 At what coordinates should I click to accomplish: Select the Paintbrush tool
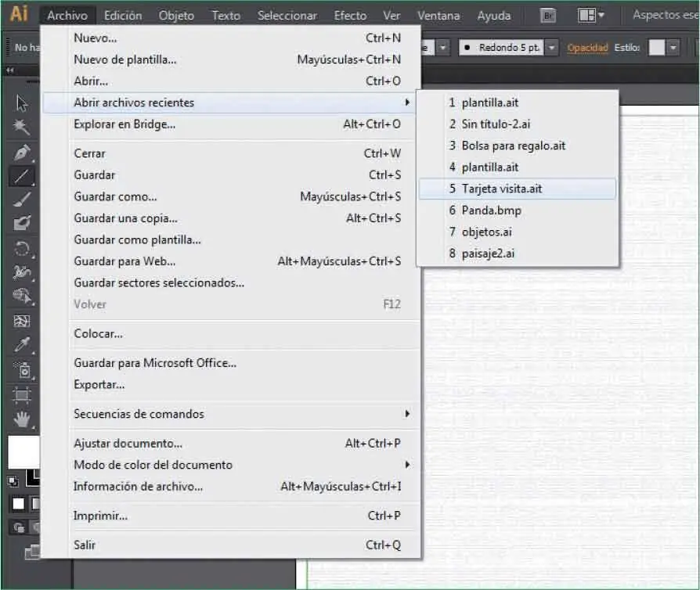21,199
